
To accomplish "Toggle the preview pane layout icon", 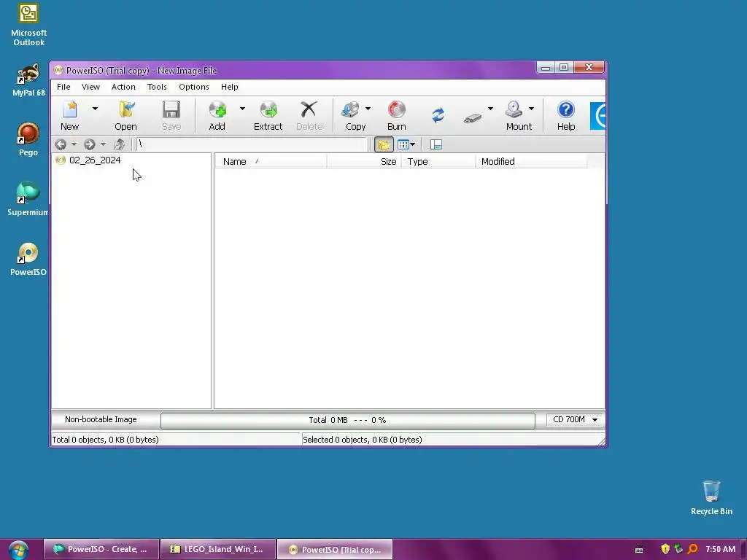I will [436, 144].
